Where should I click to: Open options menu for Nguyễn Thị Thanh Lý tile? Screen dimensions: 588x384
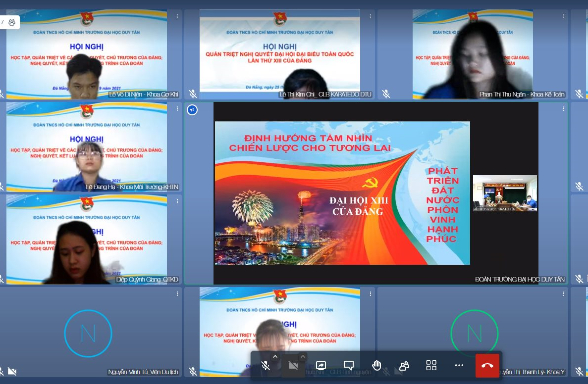tap(564, 294)
